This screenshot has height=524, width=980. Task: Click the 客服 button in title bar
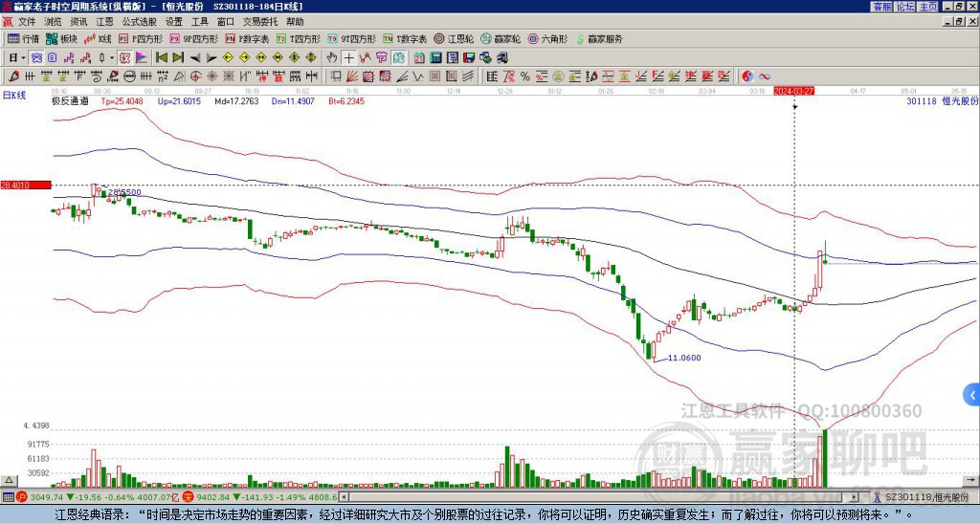tap(882, 7)
